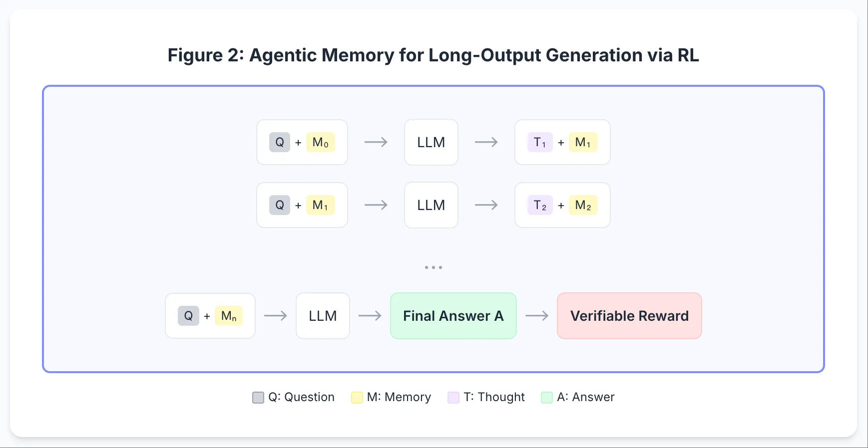The height and width of the screenshot is (448, 868).
Task: Click the T₁ thought chip
Action: click(x=540, y=142)
